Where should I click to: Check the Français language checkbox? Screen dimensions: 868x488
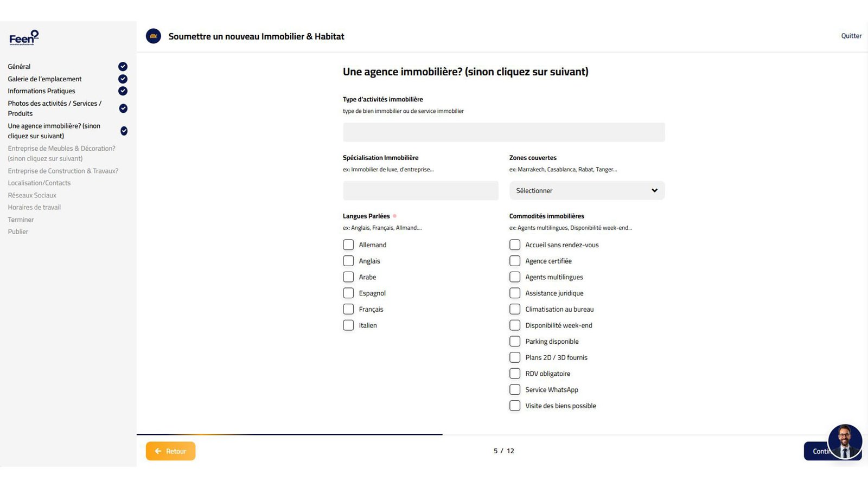[348, 309]
